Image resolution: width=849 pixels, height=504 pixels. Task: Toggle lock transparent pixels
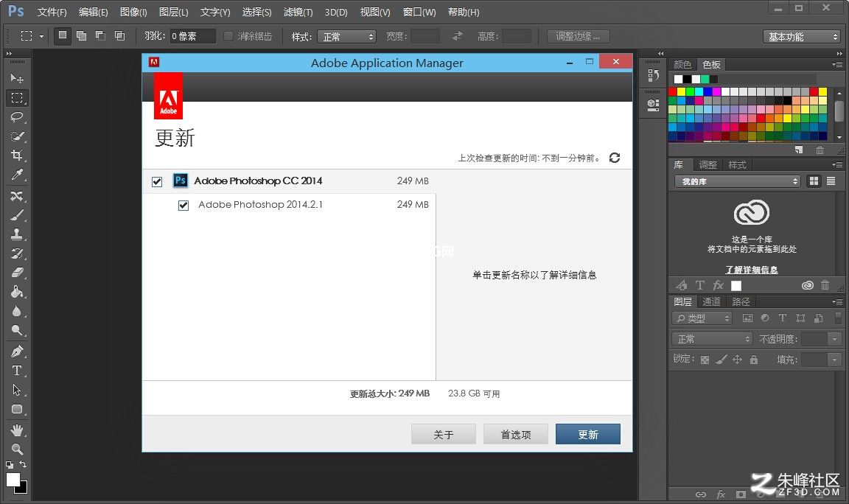pos(705,360)
